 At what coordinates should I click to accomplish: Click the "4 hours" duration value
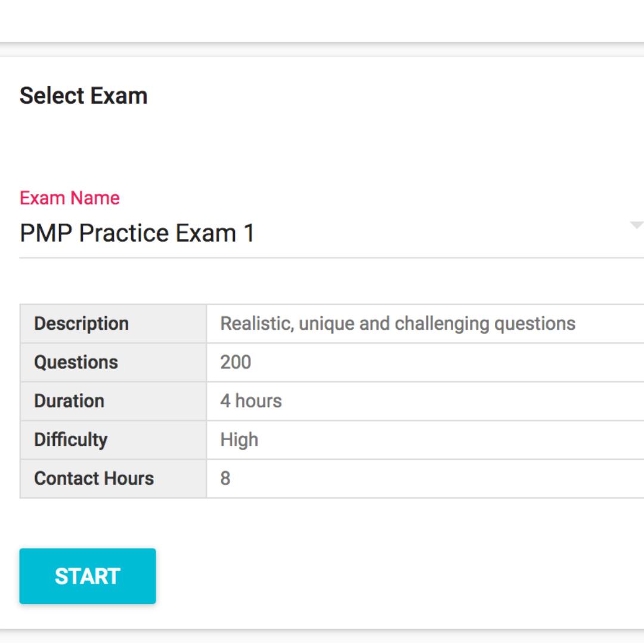click(250, 401)
